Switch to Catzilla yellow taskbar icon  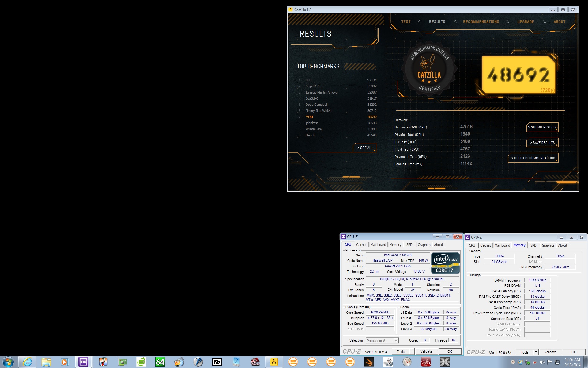coord(274,362)
